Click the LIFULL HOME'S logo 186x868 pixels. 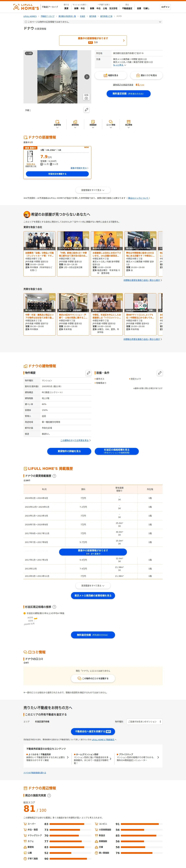click(26, 7)
